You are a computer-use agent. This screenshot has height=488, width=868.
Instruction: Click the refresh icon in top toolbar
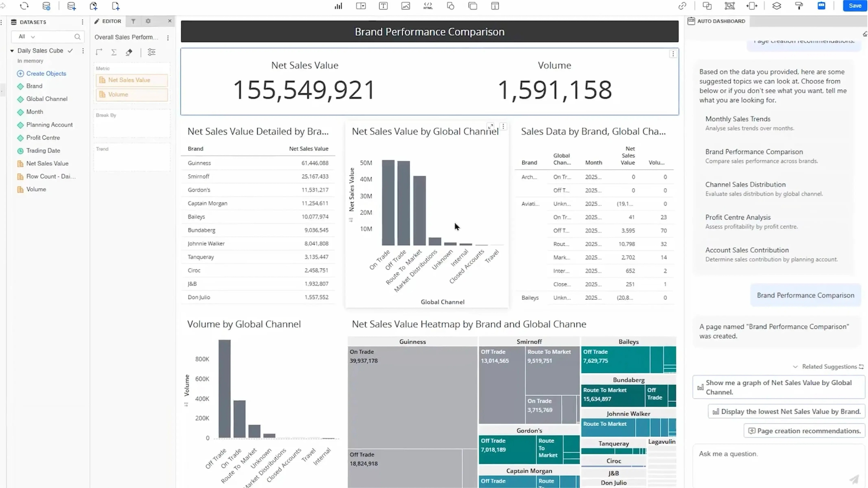[24, 6]
